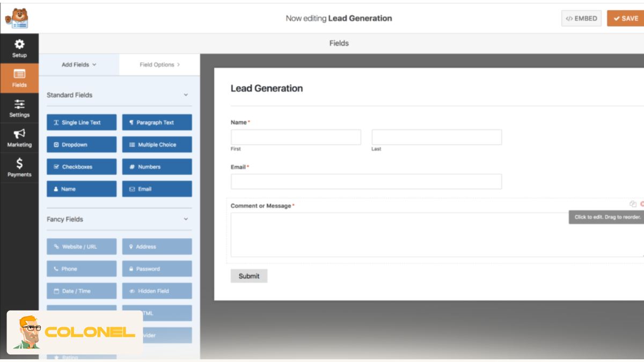This screenshot has height=362, width=644.
Task: Delete the Comment or Message field
Action: [x=642, y=204]
